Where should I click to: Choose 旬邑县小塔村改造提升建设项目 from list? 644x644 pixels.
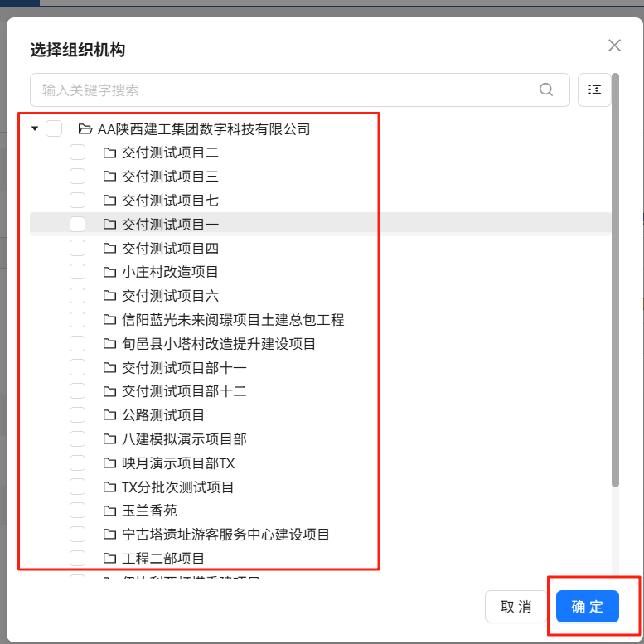[x=218, y=343]
